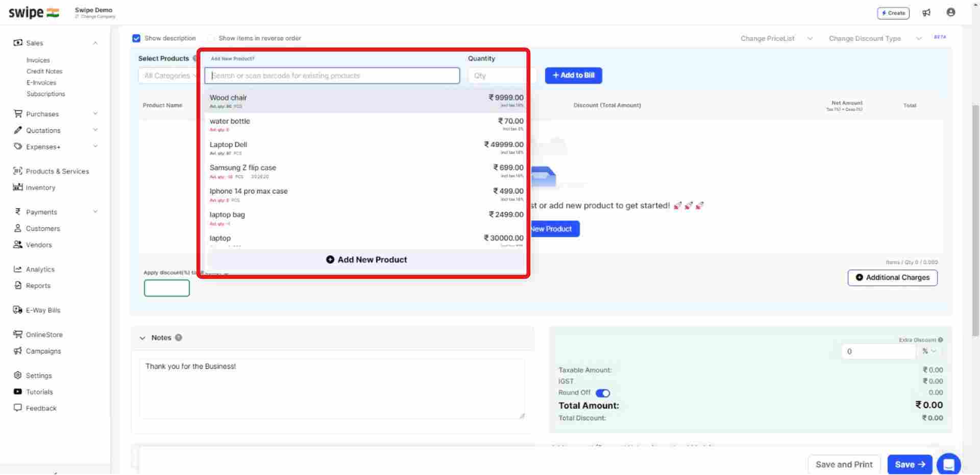Viewport: 980px width, 475px height.
Task: Open Credit Notes in the Sales menu
Action: point(44,72)
